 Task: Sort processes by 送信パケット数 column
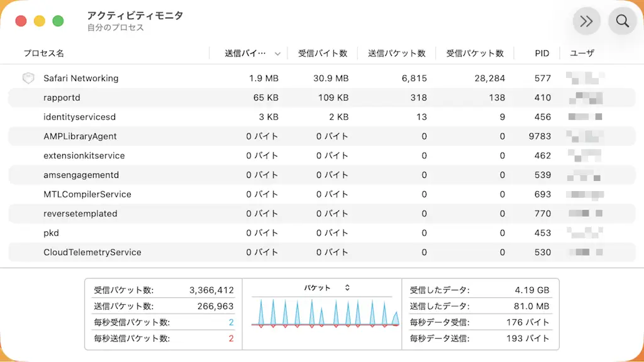(397, 53)
